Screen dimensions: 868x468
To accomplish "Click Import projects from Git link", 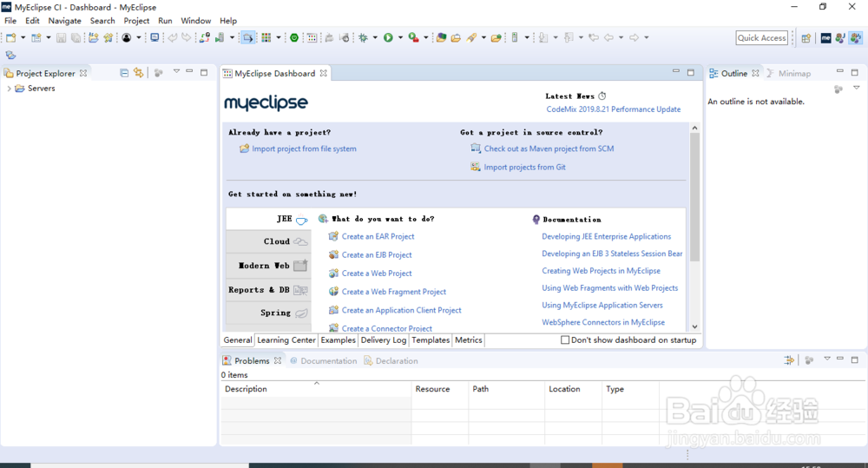I will [525, 167].
